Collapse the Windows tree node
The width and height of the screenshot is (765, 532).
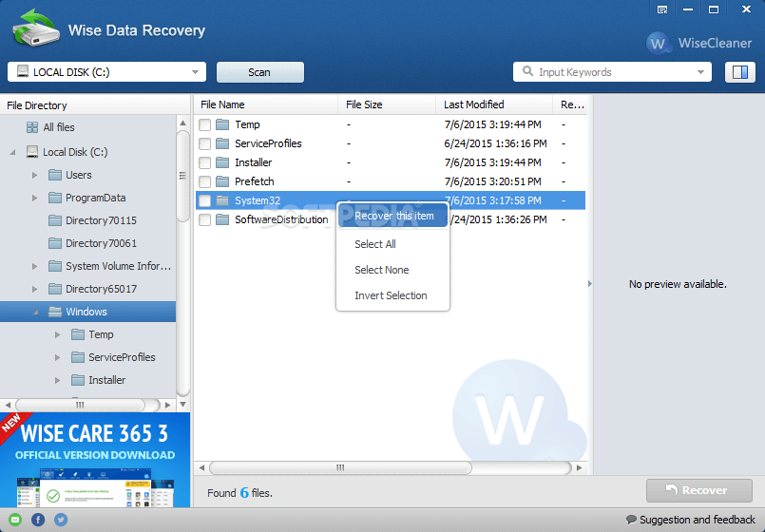35,313
